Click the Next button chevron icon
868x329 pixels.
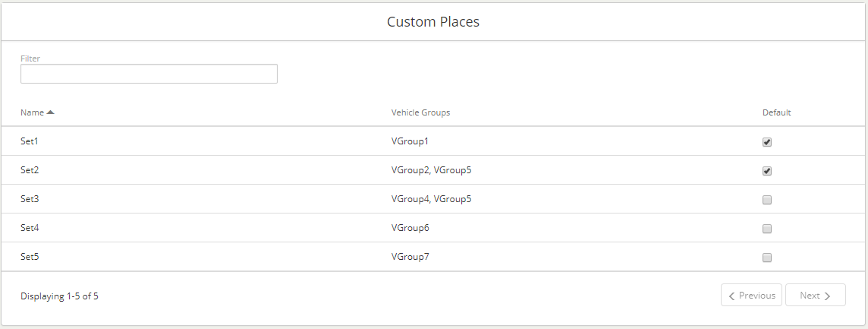pos(828,296)
